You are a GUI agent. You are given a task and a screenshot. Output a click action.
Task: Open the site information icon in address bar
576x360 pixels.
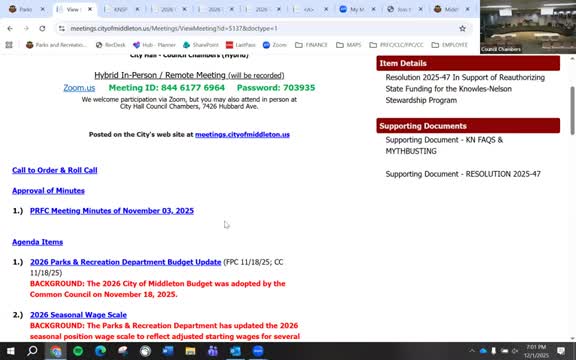coord(62,28)
